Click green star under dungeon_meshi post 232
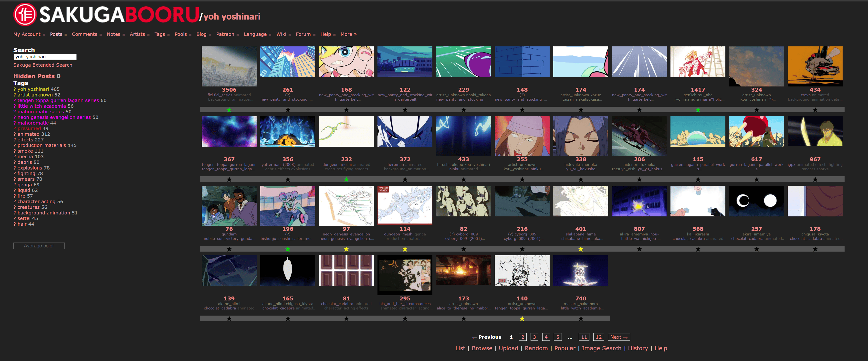Viewport: 868px width, 361px height. tap(346, 179)
